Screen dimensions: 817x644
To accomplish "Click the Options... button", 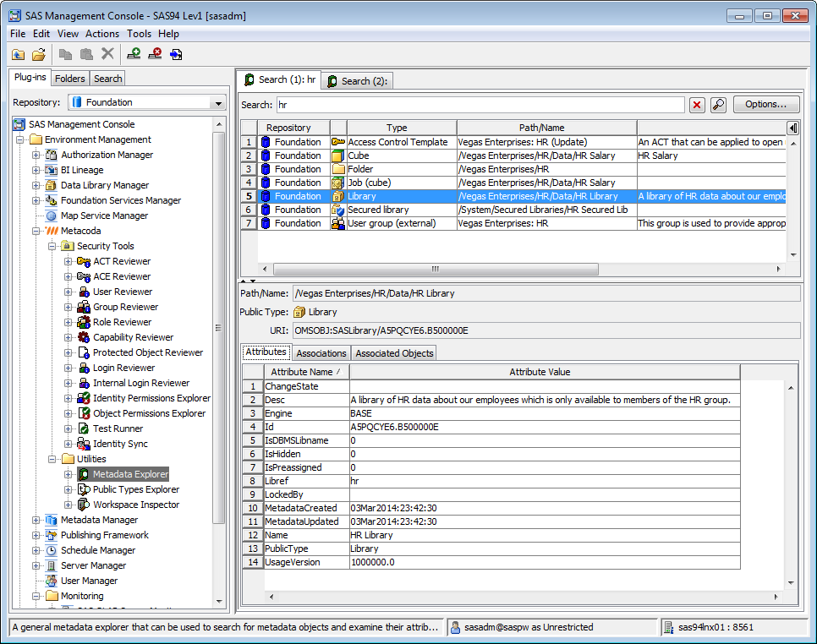I will [766, 104].
